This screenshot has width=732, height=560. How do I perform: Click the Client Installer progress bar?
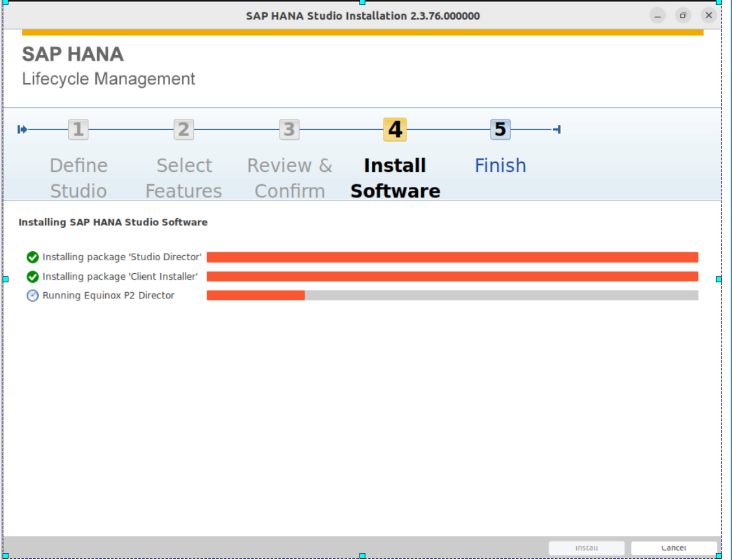pos(452,276)
